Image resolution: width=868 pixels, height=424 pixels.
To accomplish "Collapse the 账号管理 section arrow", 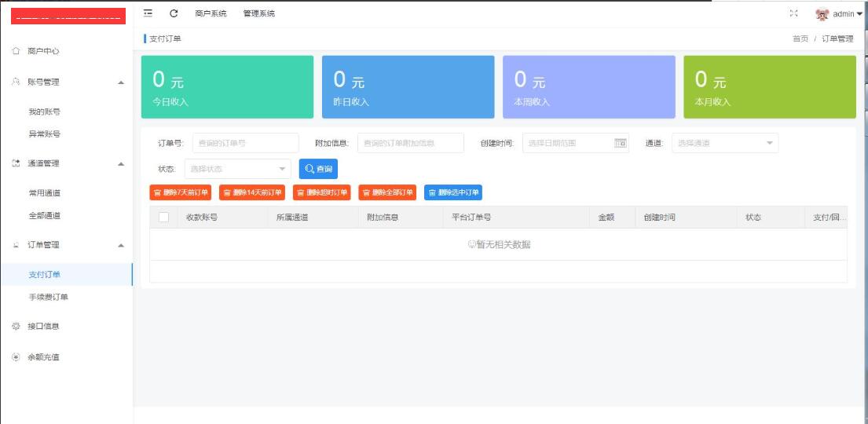I will pos(121,82).
